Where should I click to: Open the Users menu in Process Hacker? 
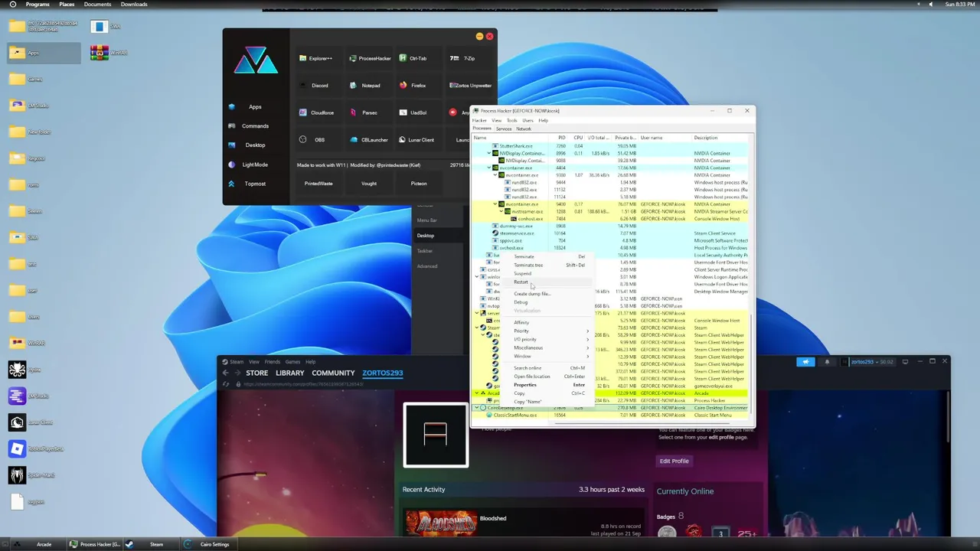coord(528,120)
